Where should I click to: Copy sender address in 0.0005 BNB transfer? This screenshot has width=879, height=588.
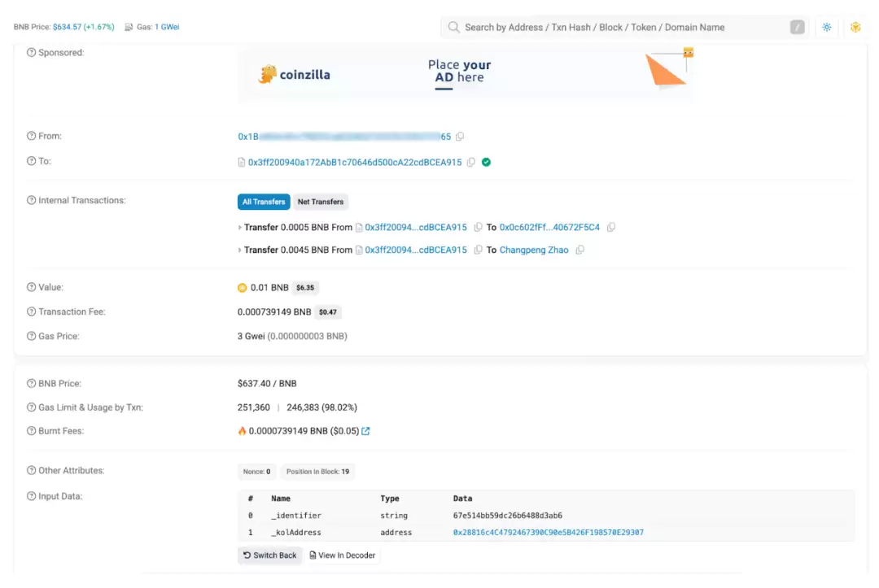coord(478,228)
